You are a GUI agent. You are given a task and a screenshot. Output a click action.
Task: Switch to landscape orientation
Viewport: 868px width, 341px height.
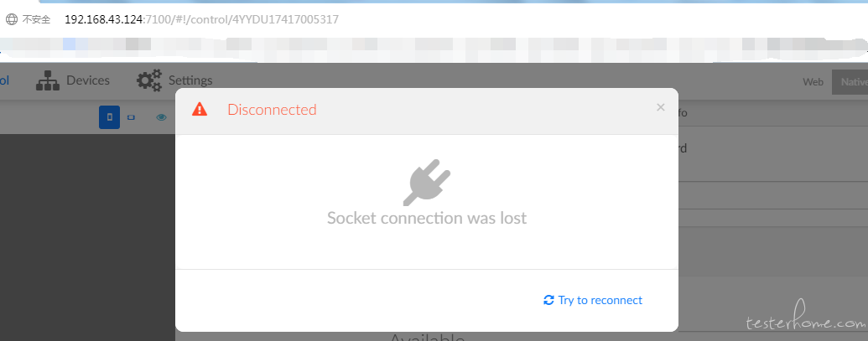tap(131, 117)
